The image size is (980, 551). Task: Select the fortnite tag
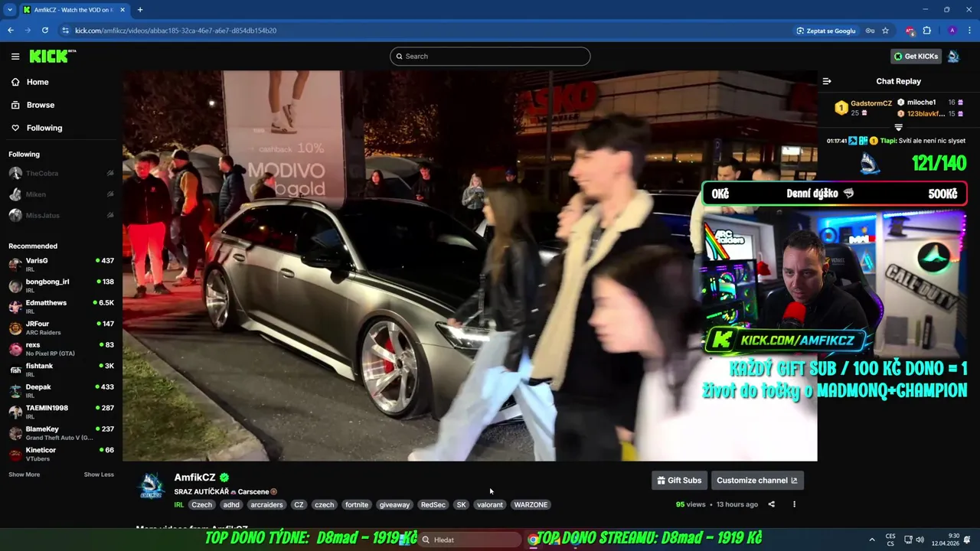point(357,505)
